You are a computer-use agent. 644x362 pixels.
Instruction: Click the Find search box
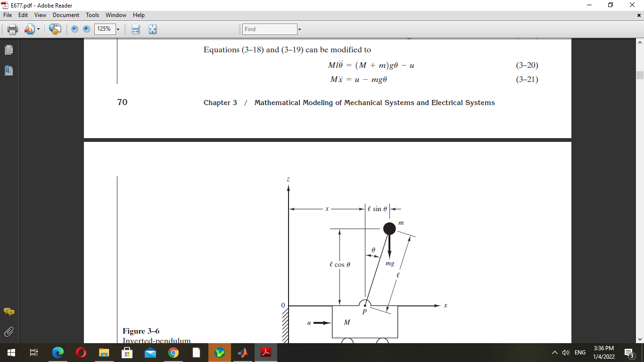[x=269, y=29]
